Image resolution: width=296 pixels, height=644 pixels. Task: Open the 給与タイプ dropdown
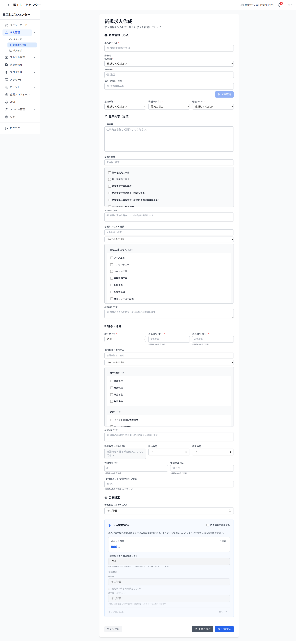click(x=125, y=339)
